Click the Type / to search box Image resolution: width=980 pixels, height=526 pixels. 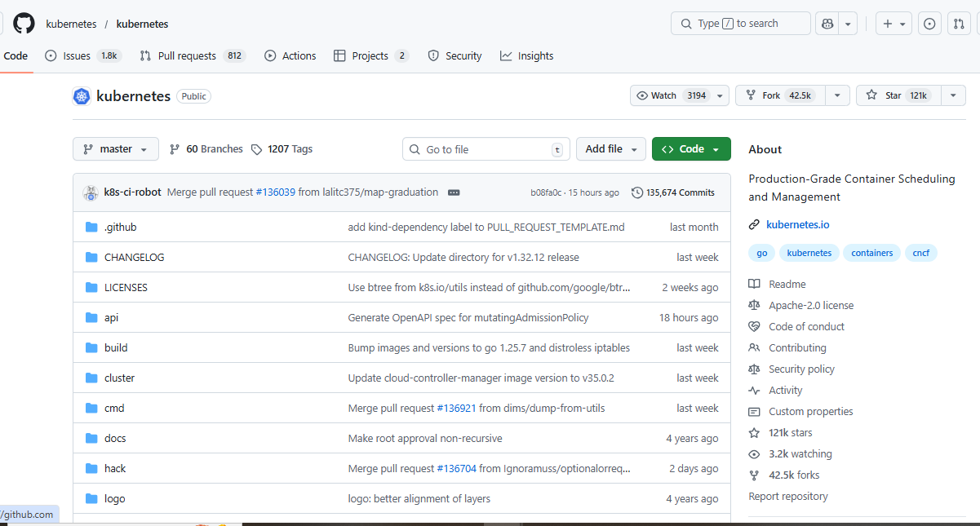point(741,24)
